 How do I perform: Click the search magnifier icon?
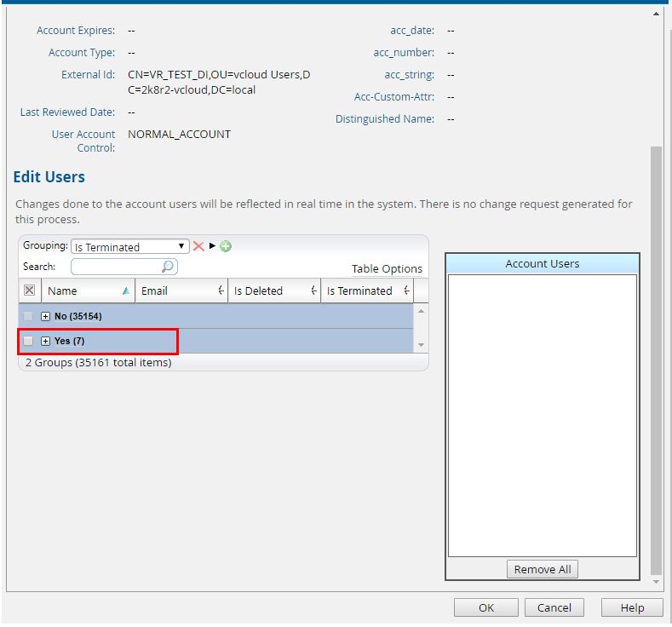coord(168,267)
